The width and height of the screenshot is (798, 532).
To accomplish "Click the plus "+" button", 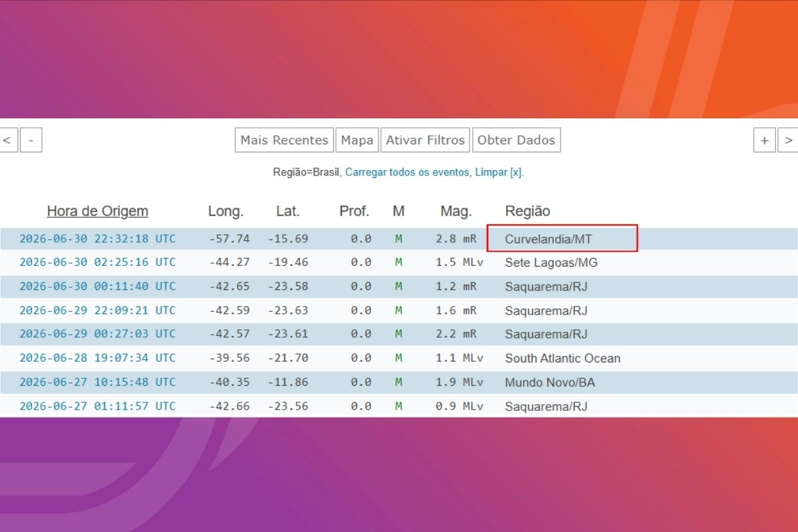I will pos(765,140).
